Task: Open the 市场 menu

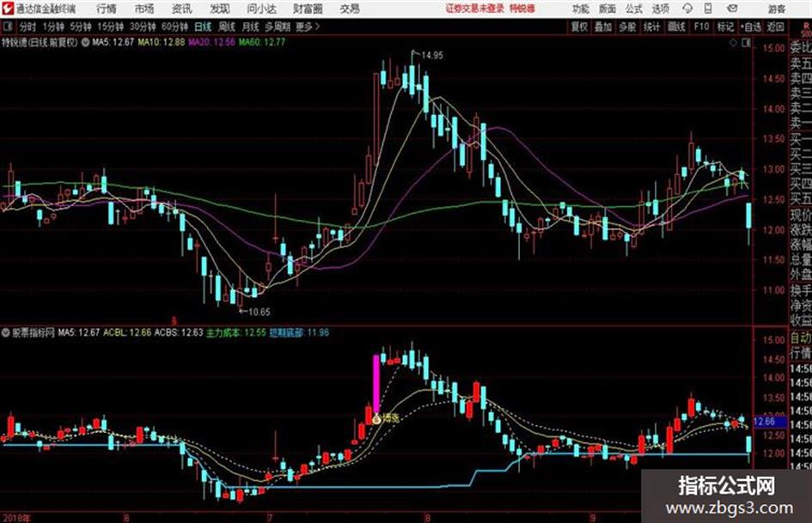Action: point(144,9)
